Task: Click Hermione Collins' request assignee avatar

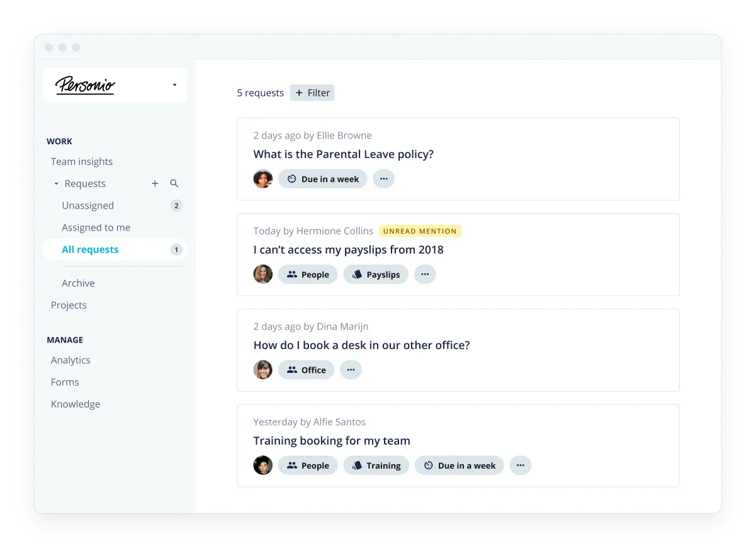Action: [262, 274]
